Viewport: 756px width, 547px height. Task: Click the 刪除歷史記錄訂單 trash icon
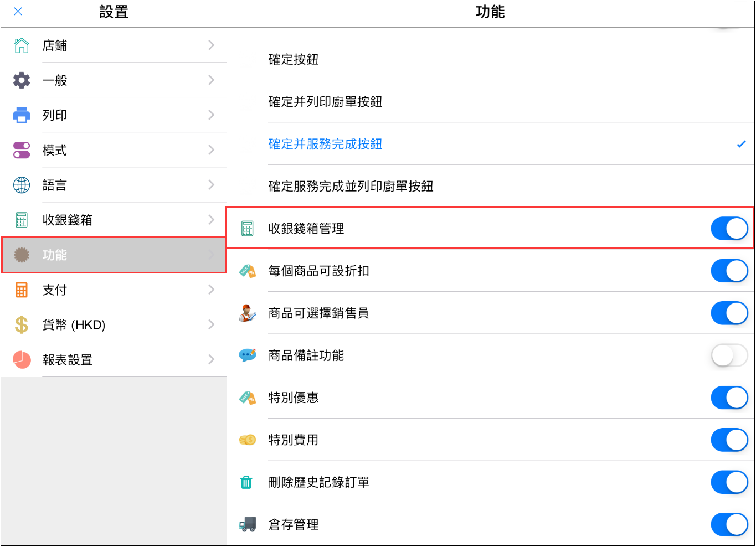246,482
